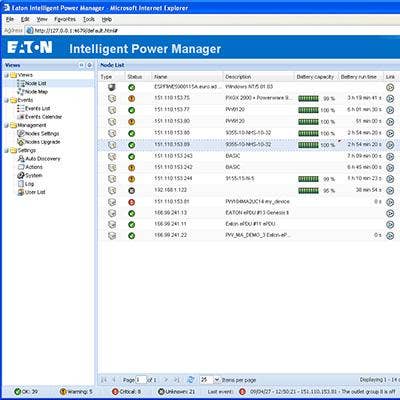The height and width of the screenshot is (400, 400).
Task: Click battery capacity bar for 151.110.153.244
Action: (308, 179)
